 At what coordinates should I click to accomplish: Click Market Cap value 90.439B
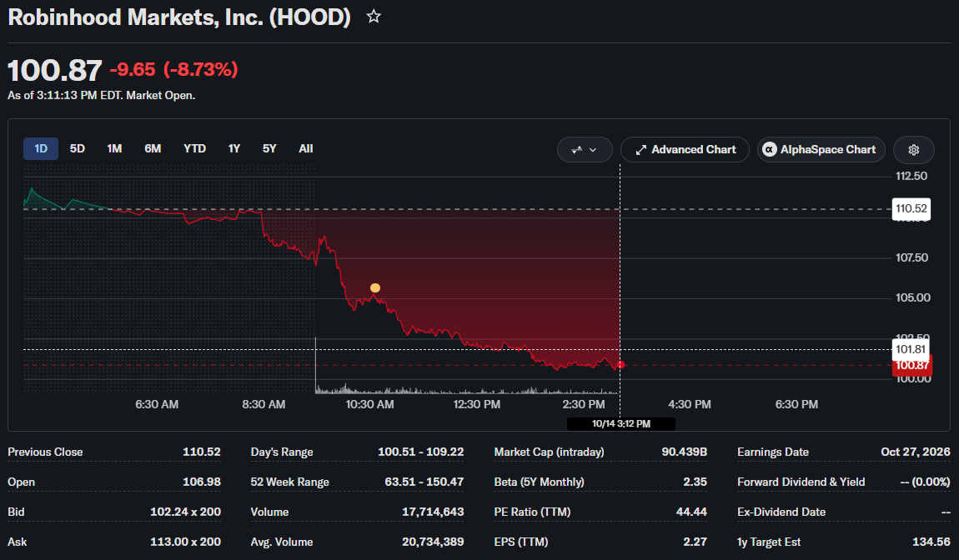684,452
